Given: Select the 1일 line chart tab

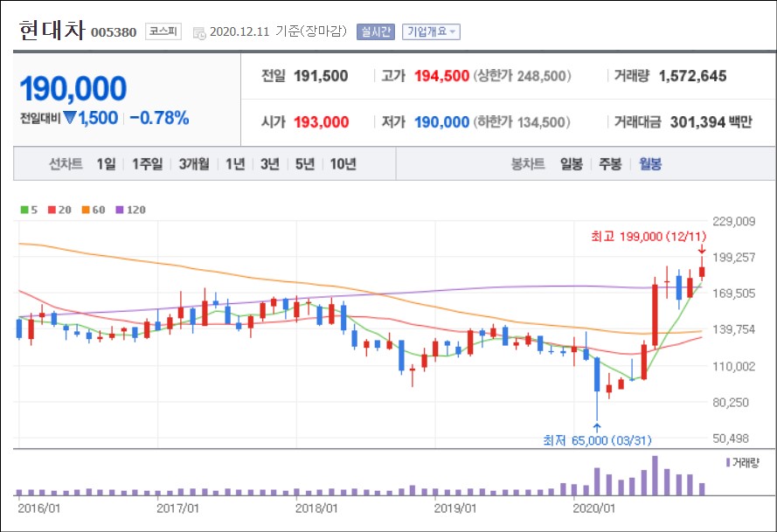Looking at the screenshot, I should [106, 164].
